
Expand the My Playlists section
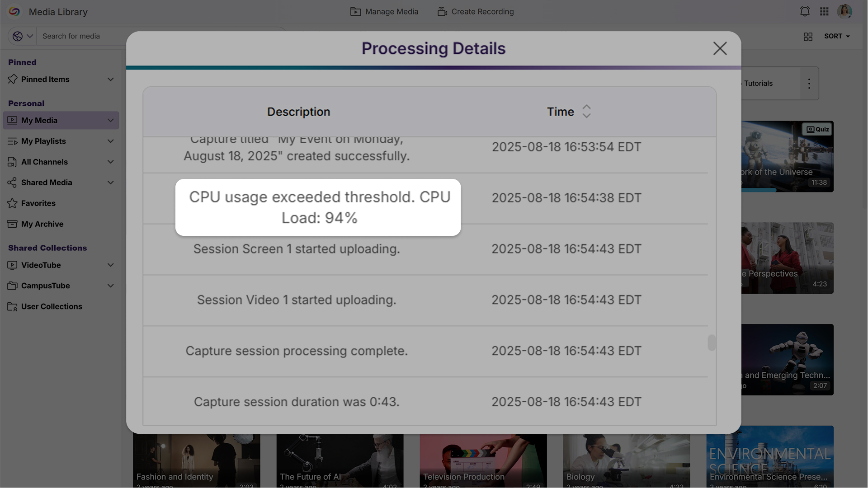click(110, 141)
